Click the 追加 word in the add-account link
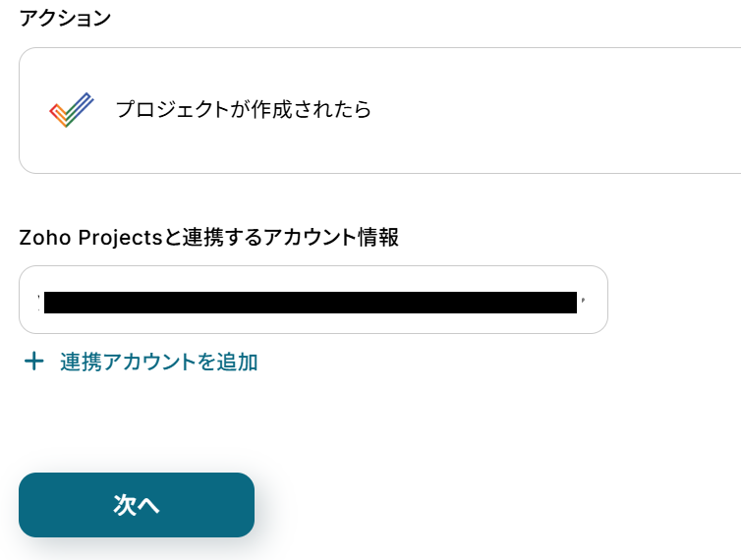Viewport: 741px width, 560px height. coord(238,362)
